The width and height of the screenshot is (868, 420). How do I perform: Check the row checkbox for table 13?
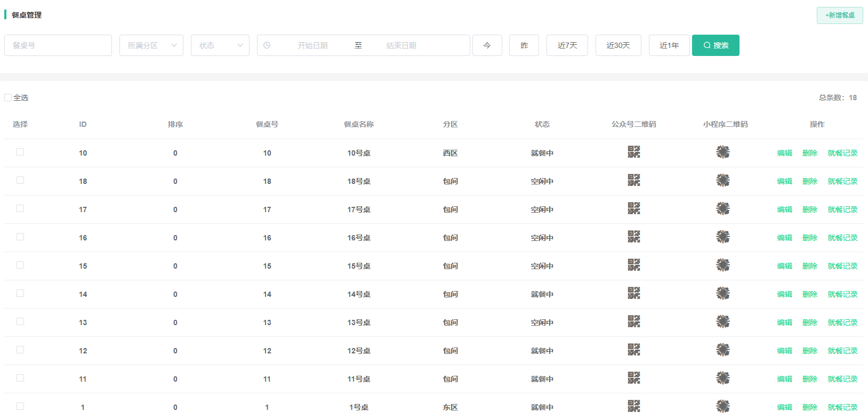(x=20, y=321)
